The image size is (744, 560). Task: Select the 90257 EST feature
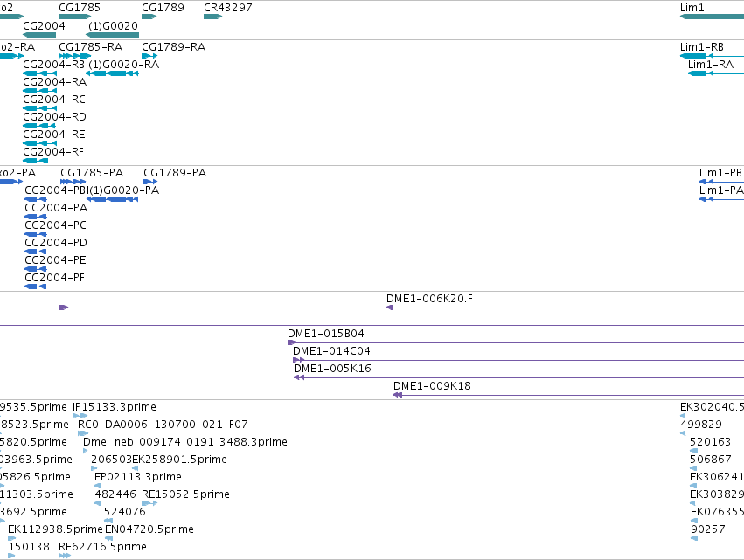pyautogui.click(x=694, y=539)
